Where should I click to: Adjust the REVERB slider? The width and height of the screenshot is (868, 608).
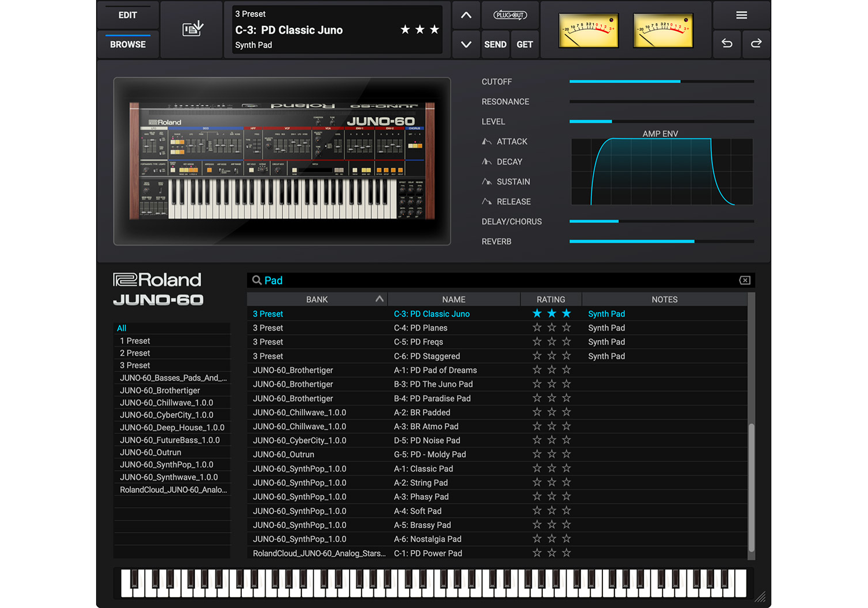tap(661, 241)
